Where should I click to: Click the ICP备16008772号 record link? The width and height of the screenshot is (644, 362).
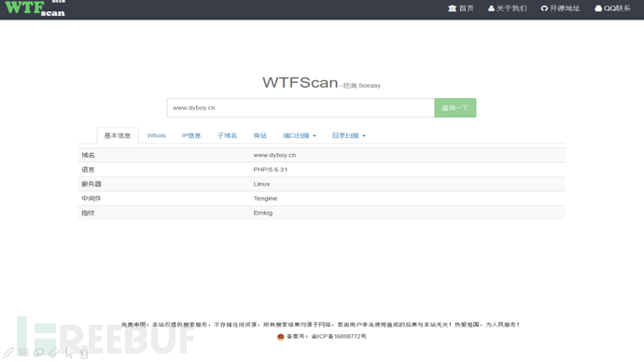pyautogui.click(x=339, y=337)
